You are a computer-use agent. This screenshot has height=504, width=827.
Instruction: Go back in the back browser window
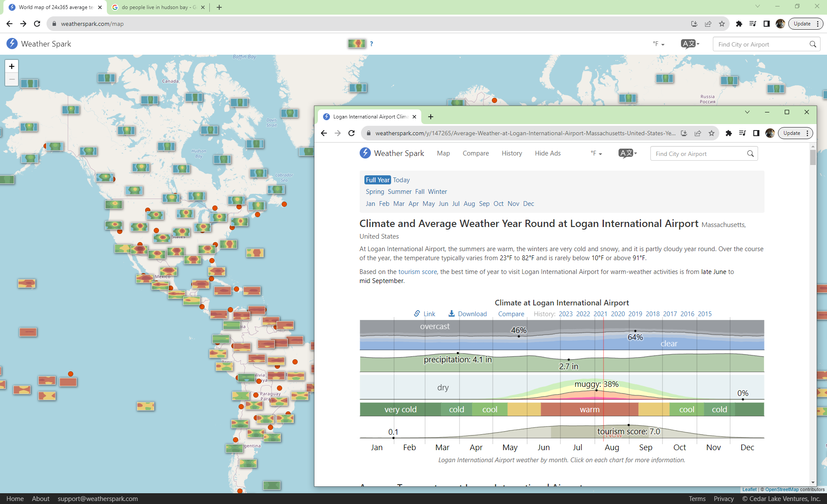(x=9, y=24)
